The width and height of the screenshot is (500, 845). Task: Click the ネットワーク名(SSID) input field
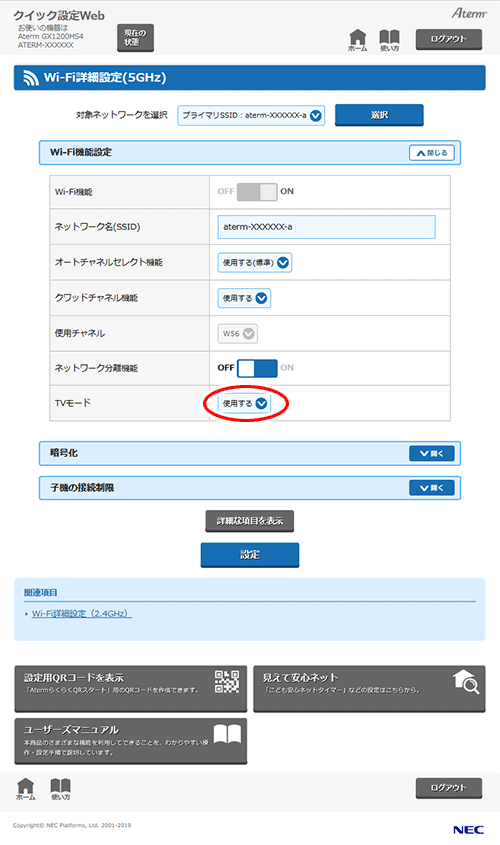327,227
